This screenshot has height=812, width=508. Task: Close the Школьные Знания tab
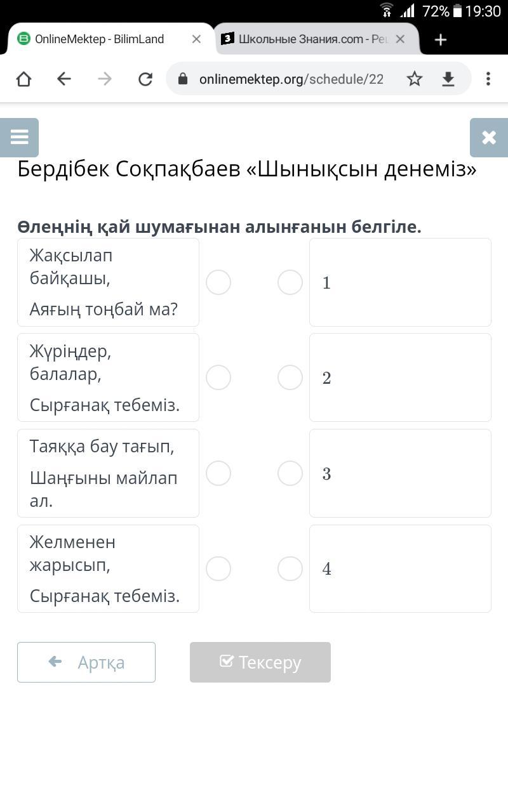pos(400,39)
